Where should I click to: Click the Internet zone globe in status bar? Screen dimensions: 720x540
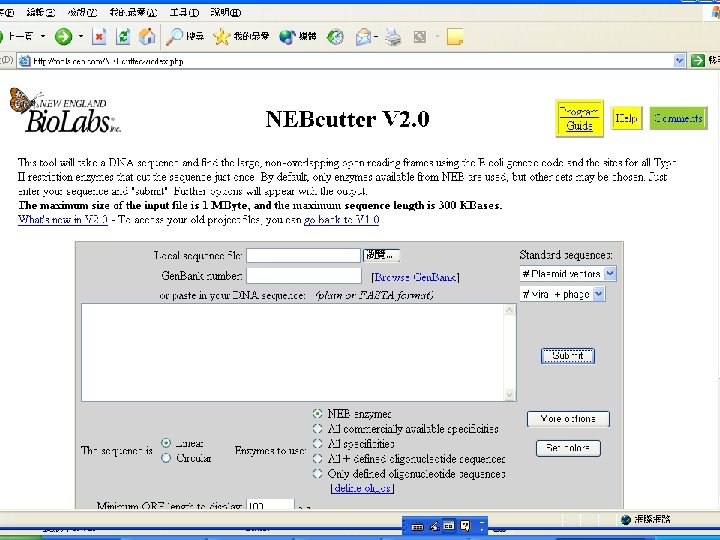[625, 519]
